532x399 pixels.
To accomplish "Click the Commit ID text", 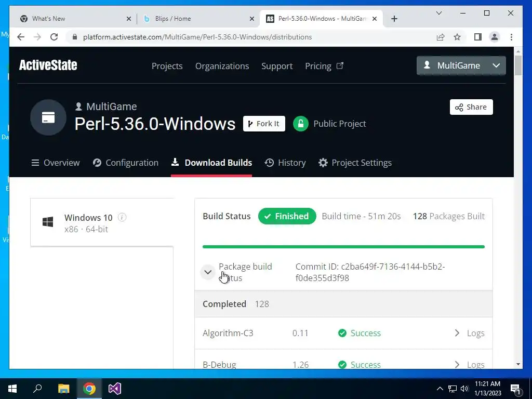I will [370, 272].
